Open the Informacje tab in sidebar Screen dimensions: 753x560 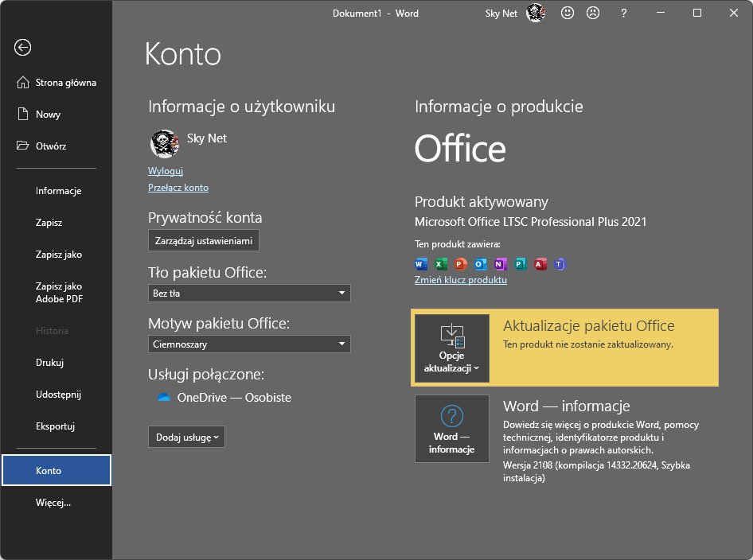[x=59, y=191]
